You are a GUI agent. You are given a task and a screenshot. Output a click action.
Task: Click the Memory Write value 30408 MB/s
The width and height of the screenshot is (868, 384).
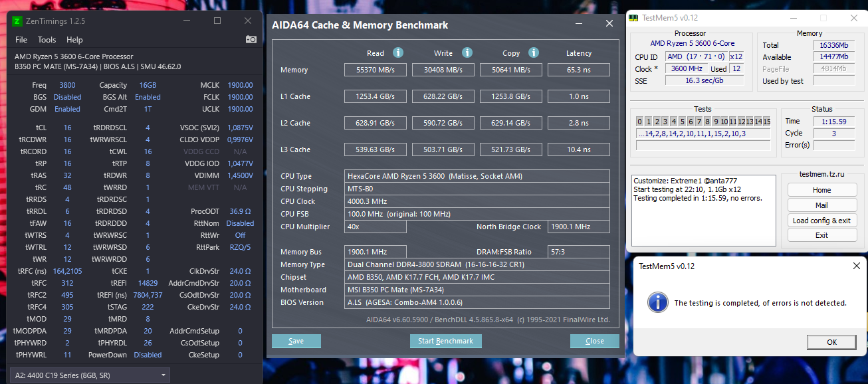(443, 70)
